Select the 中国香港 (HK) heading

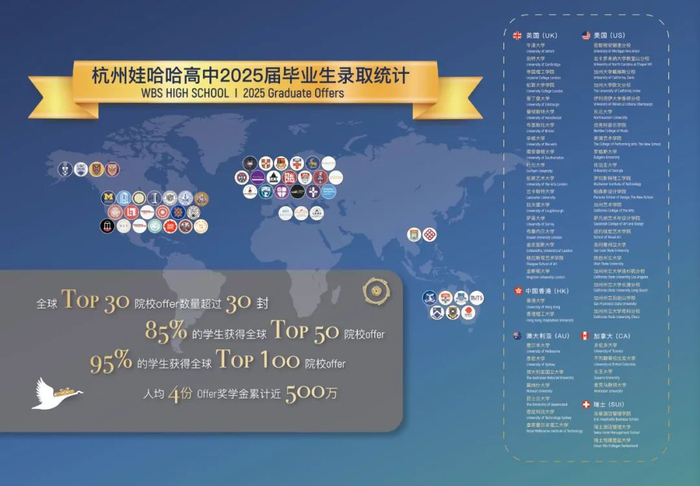pos(547,291)
